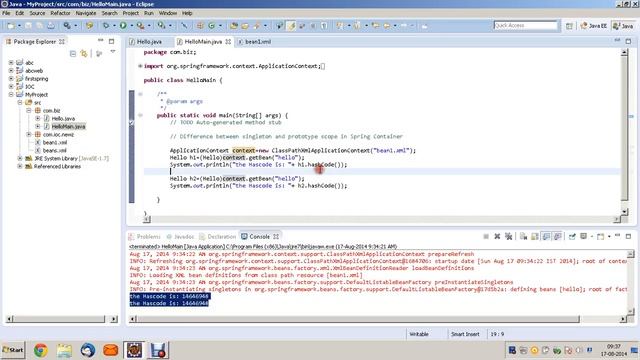Toggle the Mark Occurrences highlighter icon
The width and height of the screenshot is (640, 360).
point(291,26)
